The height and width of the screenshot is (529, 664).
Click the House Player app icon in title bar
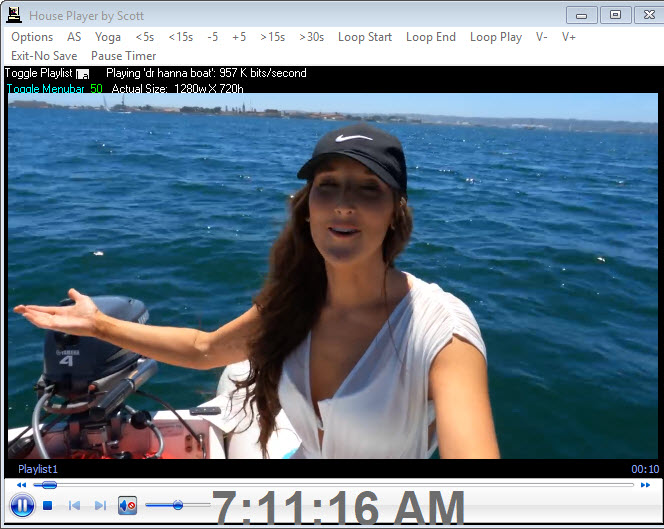tap(14, 15)
